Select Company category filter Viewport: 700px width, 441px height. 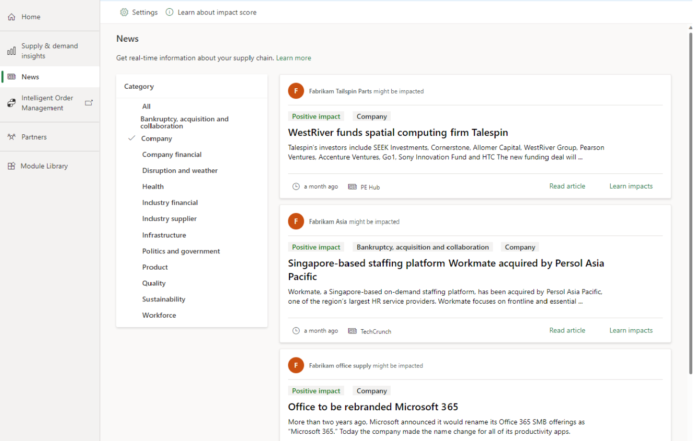point(156,138)
